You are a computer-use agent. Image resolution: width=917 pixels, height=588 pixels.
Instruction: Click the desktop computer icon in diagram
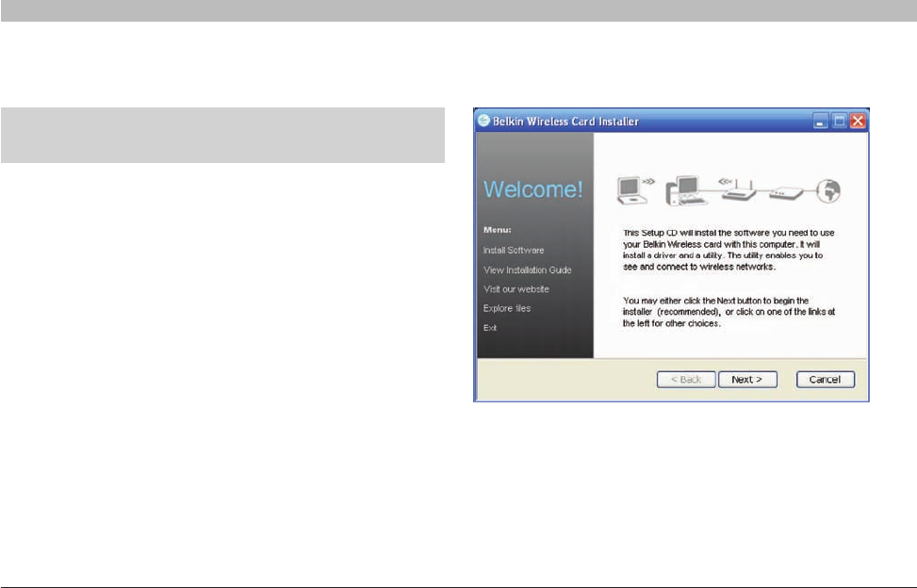tap(686, 190)
